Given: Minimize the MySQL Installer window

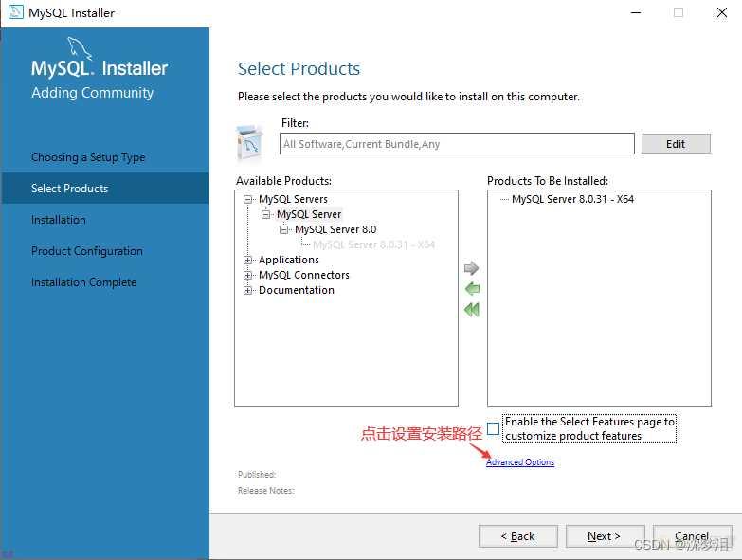Looking at the screenshot, I should tap(636, 12).
